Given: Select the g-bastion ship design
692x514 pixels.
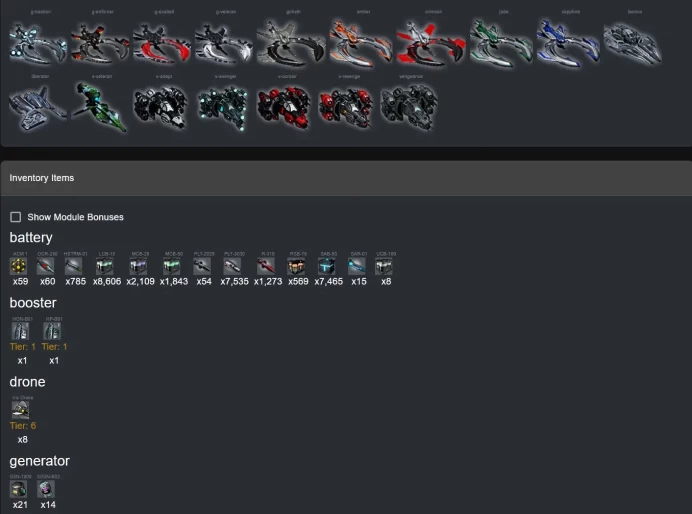Looking at the screenshot, I should pos(38,44).
